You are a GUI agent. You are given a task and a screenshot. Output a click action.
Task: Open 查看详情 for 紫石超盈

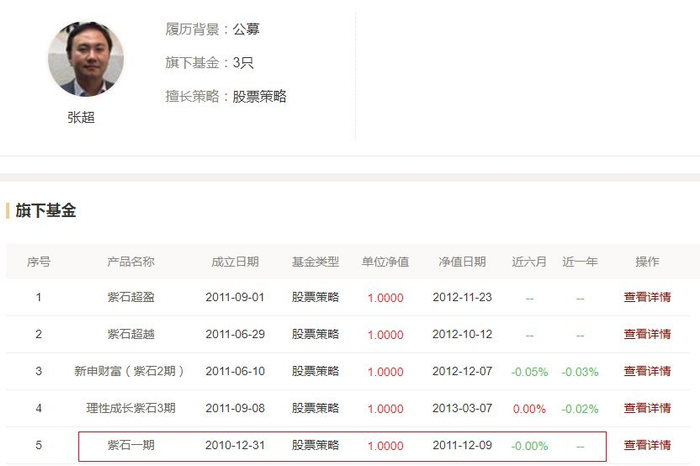[x=647, y=297]
